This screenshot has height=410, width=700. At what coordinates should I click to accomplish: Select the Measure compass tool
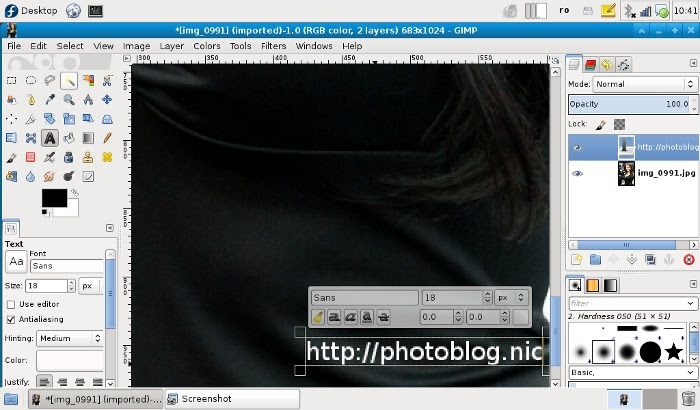tap(88, 99)
